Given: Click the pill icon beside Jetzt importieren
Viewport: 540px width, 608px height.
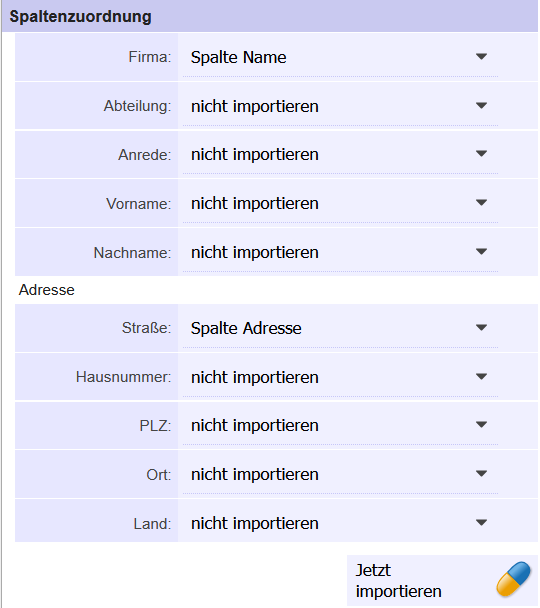Looking at the screenshot, I should coord(514,580).
